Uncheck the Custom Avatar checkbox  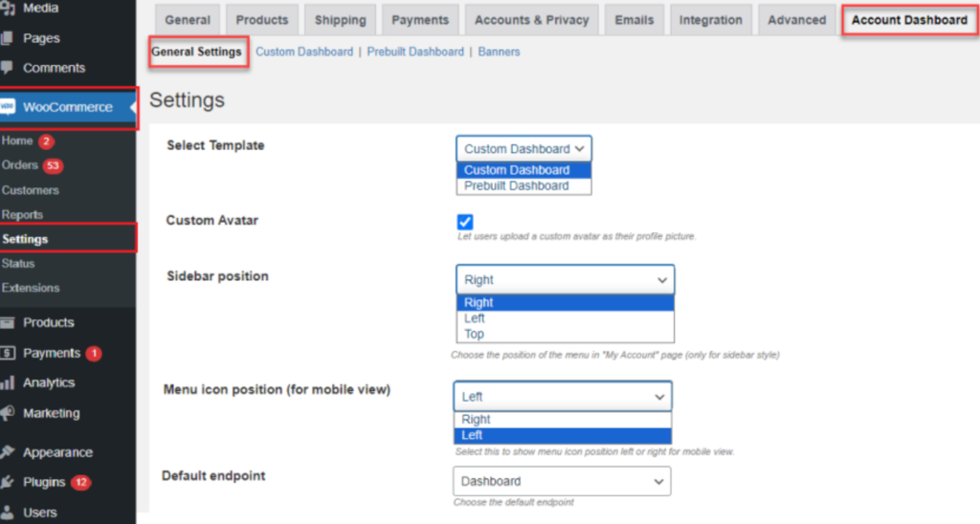pos(465,222)
